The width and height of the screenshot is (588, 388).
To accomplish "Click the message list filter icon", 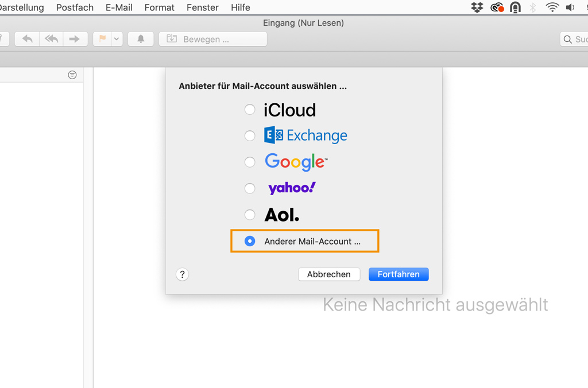I will (x=72, y=75).
